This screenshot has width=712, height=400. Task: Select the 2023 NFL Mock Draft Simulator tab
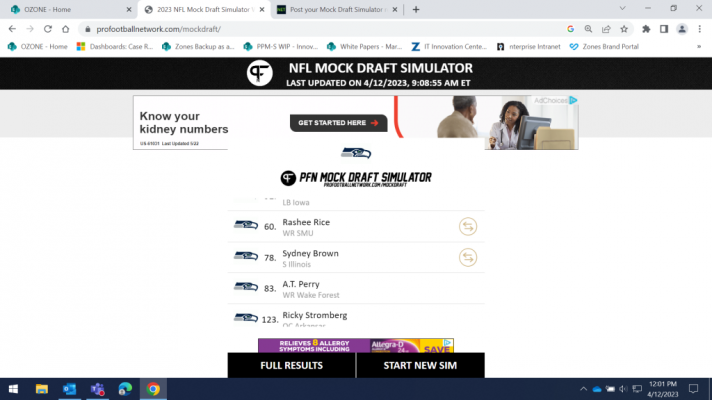[204, 9]
